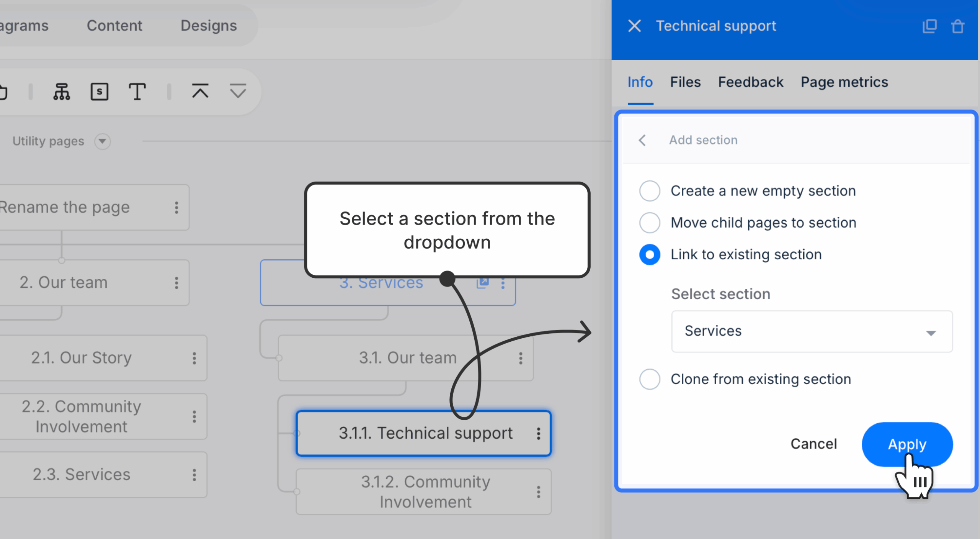980x539 pixels.
Task: Collapse children of 3.1. Our team node
Action: (x=279, y=358)
